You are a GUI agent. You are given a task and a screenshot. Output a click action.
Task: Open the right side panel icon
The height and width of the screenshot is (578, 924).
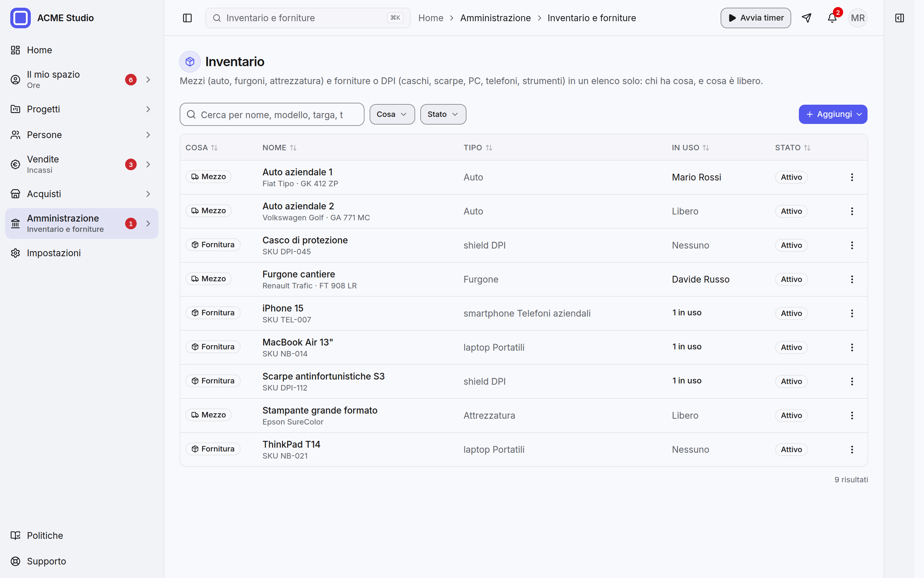click(x=899, y=18)
